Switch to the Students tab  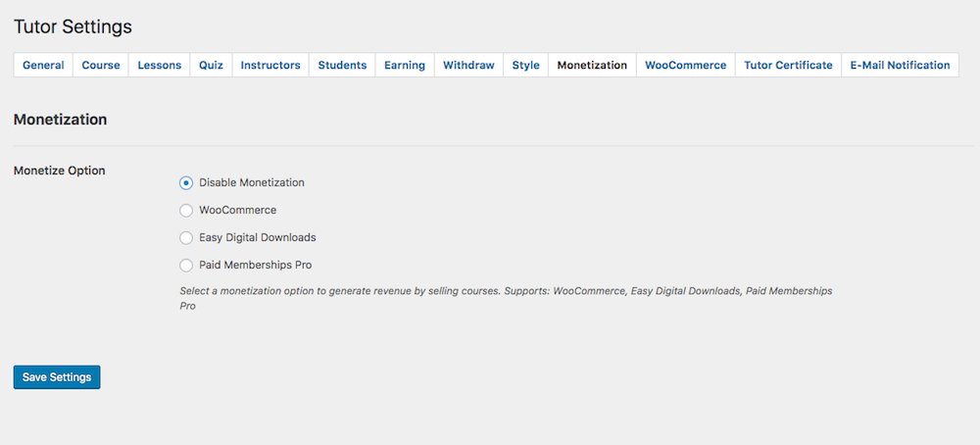342,65
